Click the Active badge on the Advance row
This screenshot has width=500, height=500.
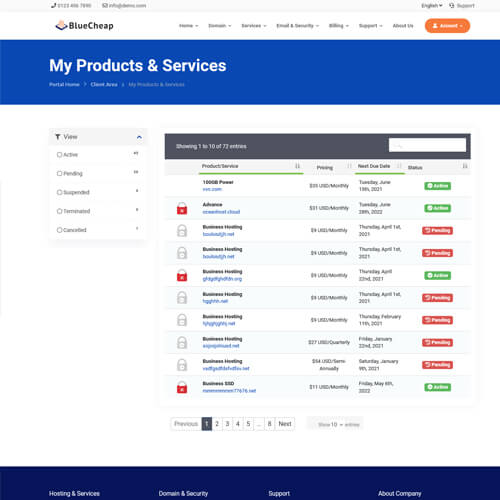(x=438, y=208)
